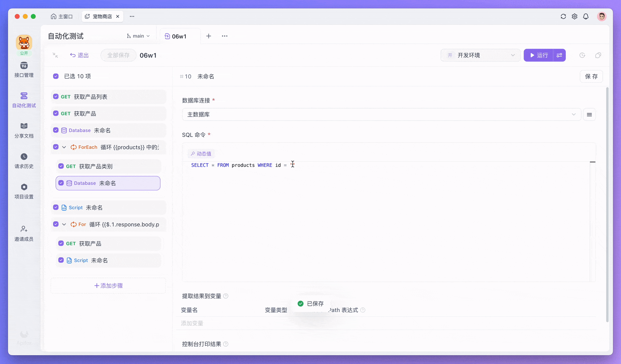Open 接口管理 sidebar icon

click(24, 66)
